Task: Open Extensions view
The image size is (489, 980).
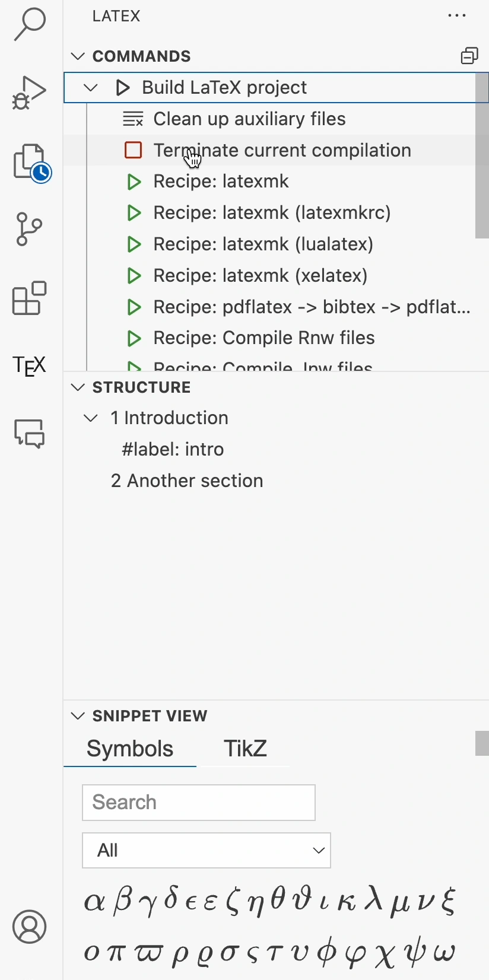Action: pyautogui.click(x=29, y=298)
